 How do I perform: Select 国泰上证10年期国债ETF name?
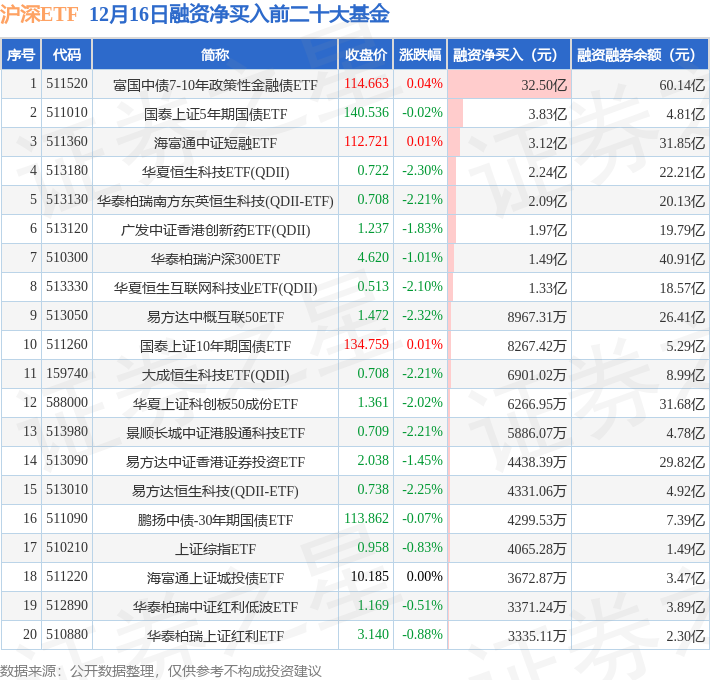coord(215,346)
